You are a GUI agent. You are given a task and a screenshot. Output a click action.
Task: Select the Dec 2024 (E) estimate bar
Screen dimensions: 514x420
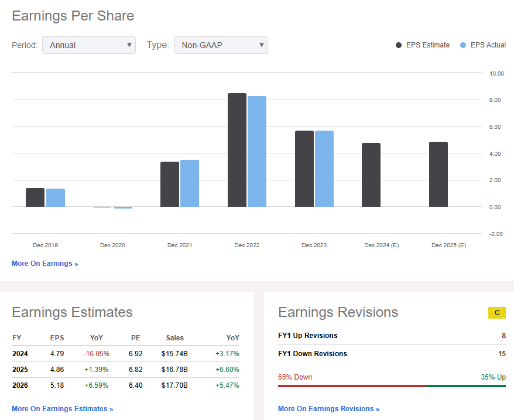pyautogui.click(x=371, y=175)
